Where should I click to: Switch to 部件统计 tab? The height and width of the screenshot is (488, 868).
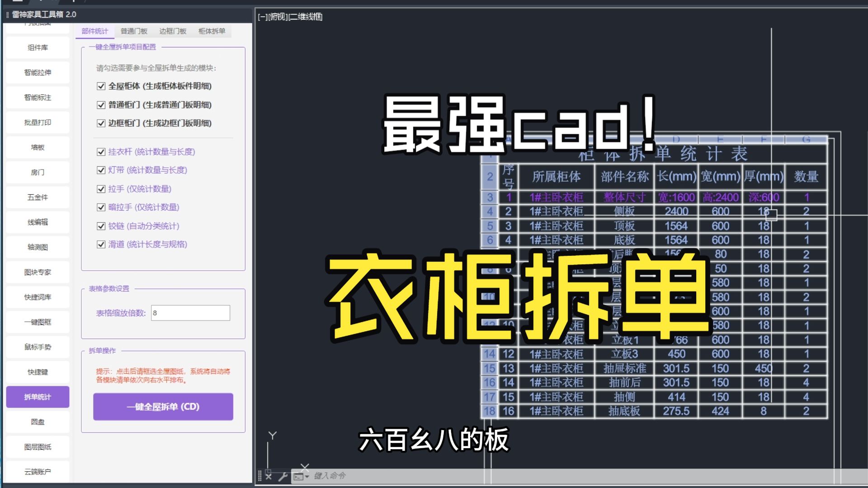(95, 31)
